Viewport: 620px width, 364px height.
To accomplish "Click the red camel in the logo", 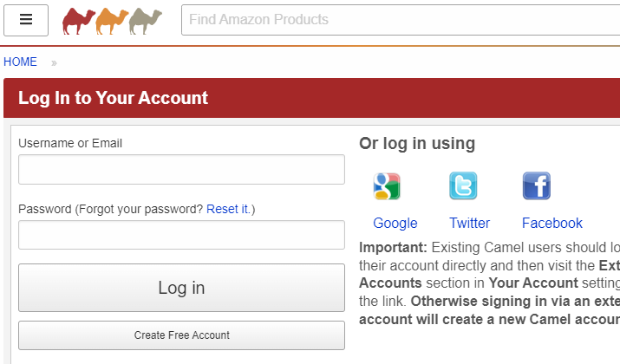I will (79, 22).
